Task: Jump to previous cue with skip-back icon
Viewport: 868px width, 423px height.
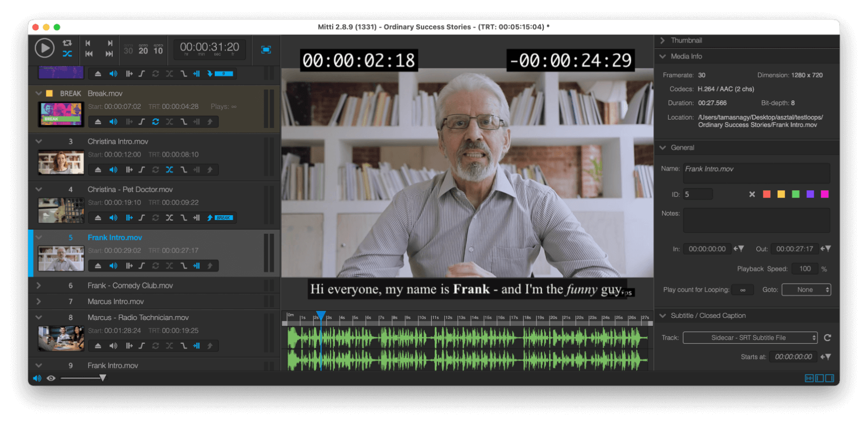Action: (x=89, y=54)
